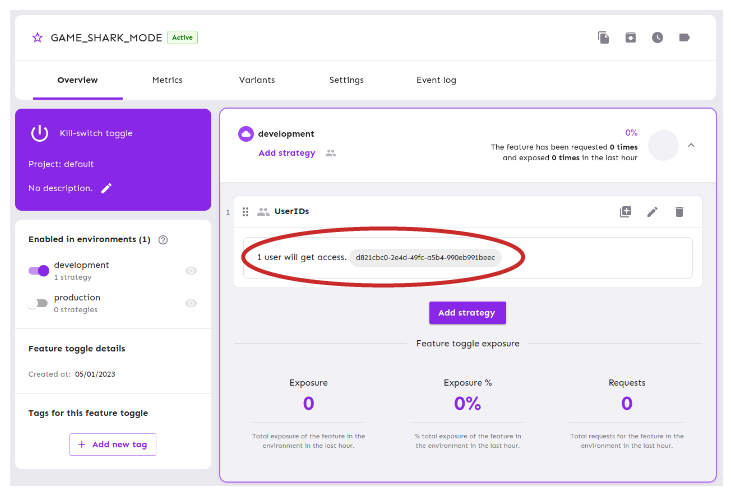Click 'No description.' text
733x496 pixels.
point(60,188)
